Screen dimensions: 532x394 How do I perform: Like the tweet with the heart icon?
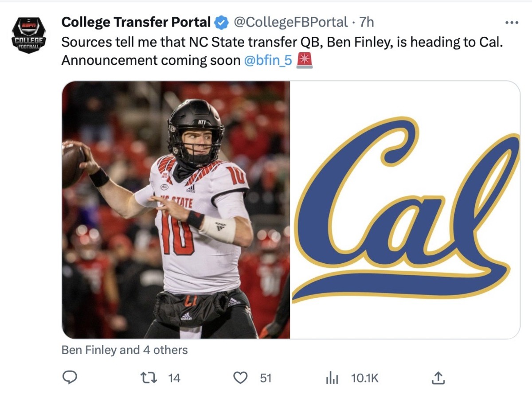pyautogui.click(x=240, y=378)
